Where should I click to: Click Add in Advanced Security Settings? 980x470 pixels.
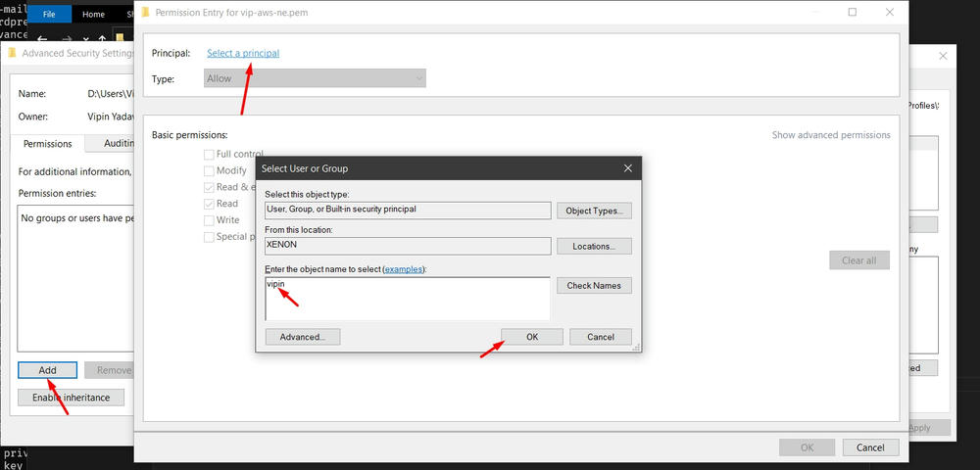pyautogui.click(x=47, y=370)
